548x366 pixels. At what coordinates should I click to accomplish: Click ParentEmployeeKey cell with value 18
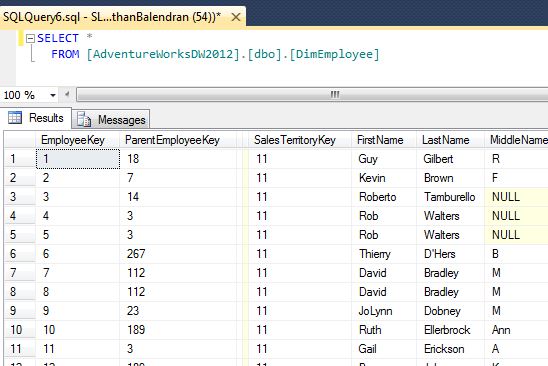(178, 159)
